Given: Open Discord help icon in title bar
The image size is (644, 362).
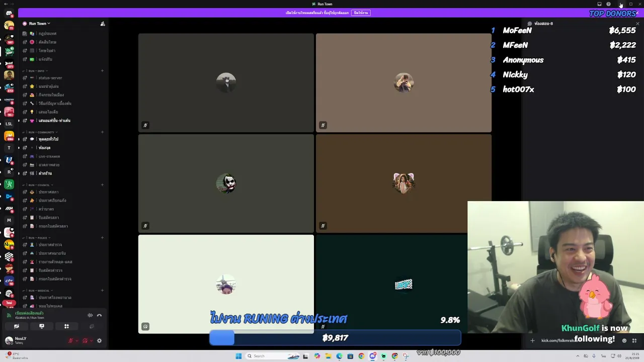Looking at the screenshot, I should click(x=608, y=4).
